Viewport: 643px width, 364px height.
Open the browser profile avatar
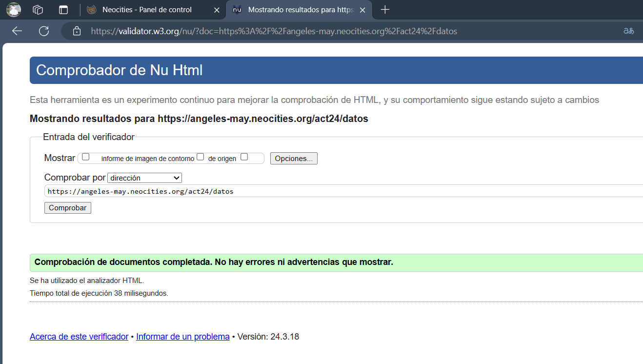point(14,9)
